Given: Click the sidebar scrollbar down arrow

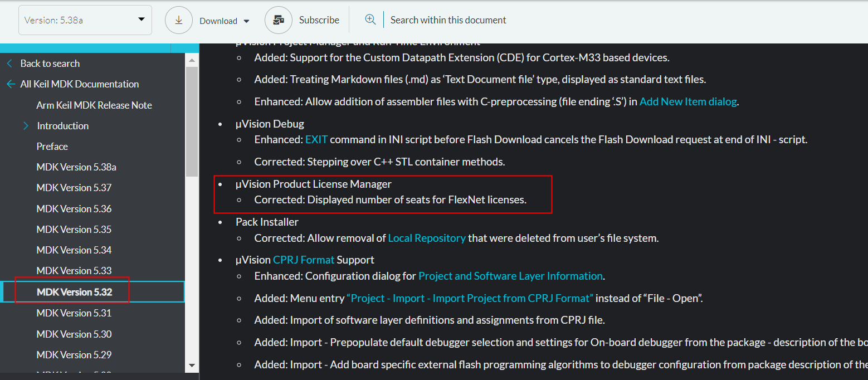Looking at the screenshot, I should pos(192,366).
